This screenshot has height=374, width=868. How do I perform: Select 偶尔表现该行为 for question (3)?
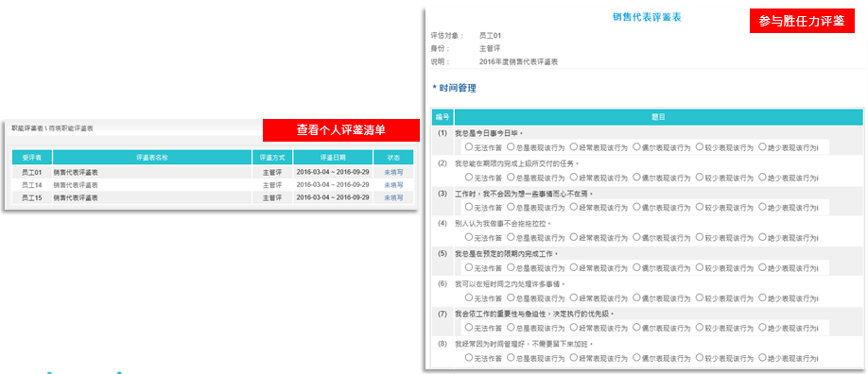coord(636,207)
